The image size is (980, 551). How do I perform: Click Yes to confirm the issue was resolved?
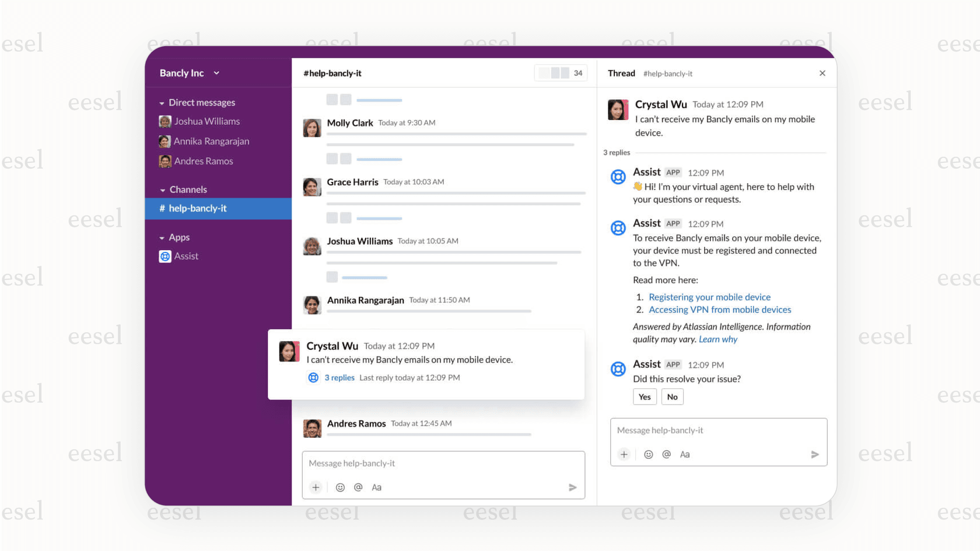(645, 396)
